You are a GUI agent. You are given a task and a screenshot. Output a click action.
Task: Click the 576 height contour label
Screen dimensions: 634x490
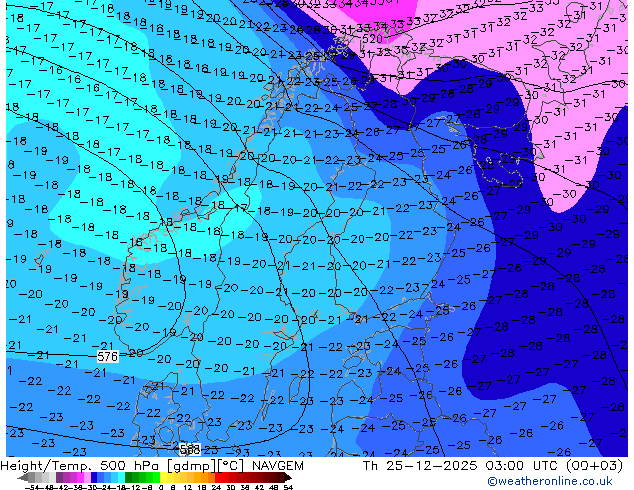pos(108,357)
